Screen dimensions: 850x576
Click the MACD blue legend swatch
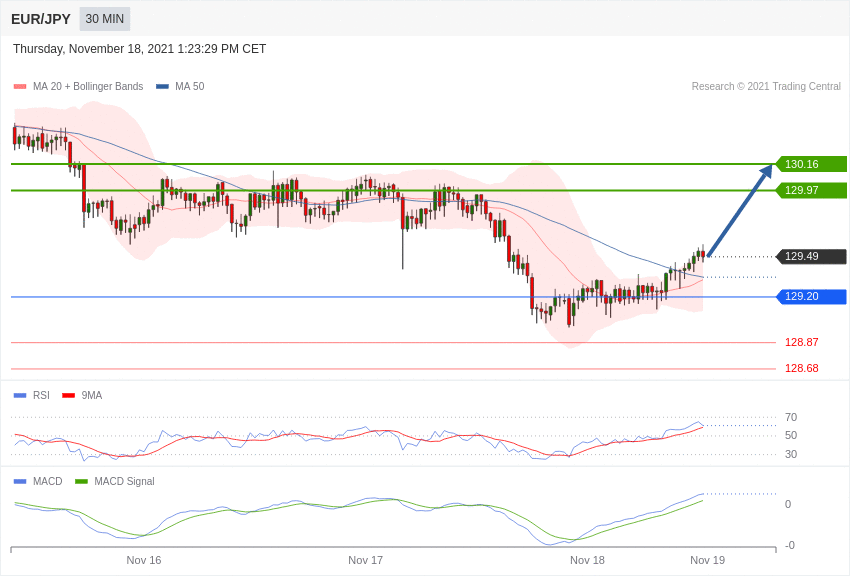pyautogui.click(x=20, y=481)
